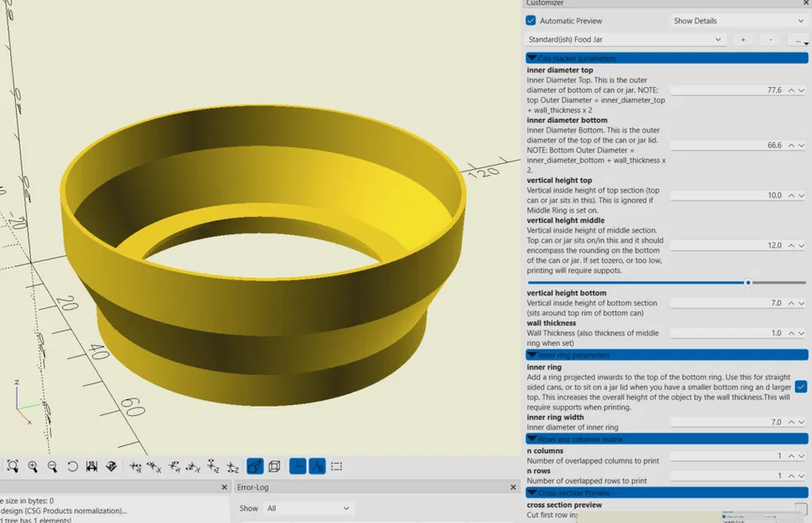The width and height of the screenshot is (812, 523).
Task: Select the highlighted Surface render mode icon
Action: click(x=254, y=466)
